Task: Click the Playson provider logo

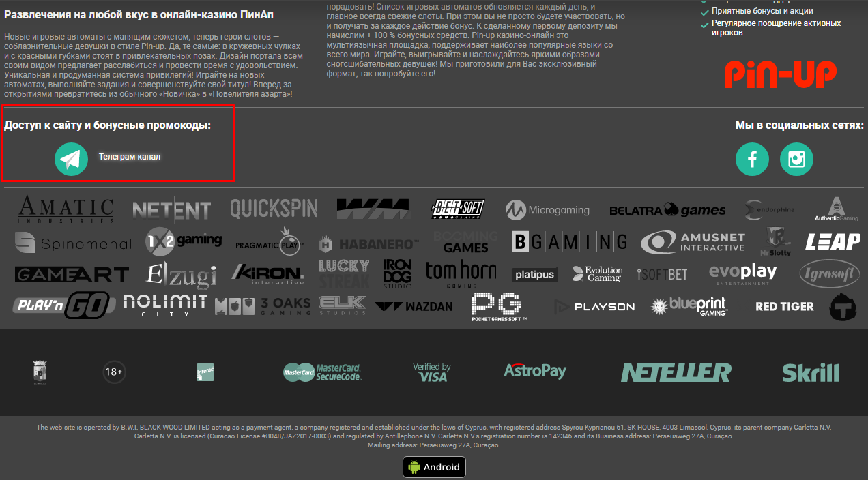Action: pyautogui.click(x=594, y=307)
